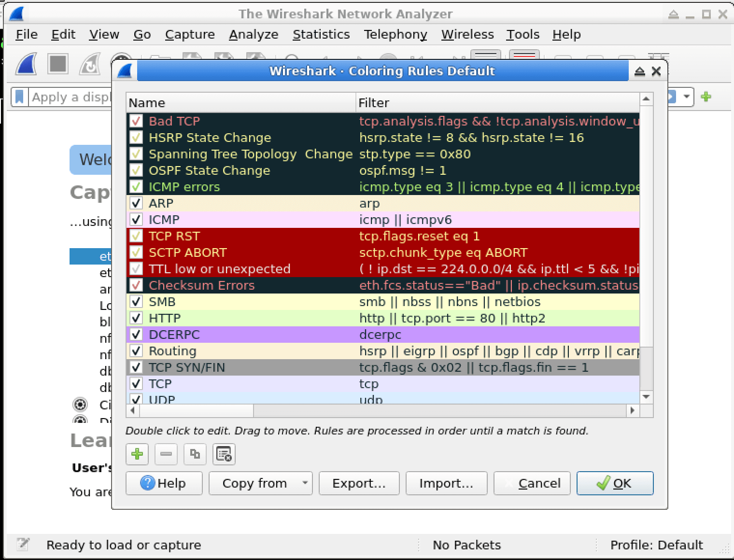Click the minus delete-rule icon

[x=166, y=454]
